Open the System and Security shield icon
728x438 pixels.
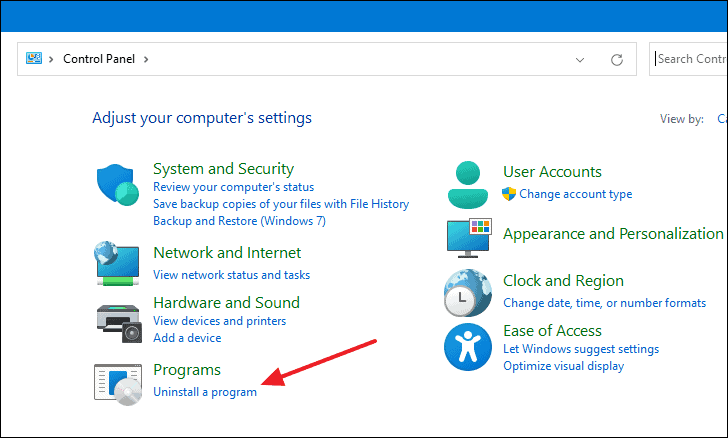[118, 184]
